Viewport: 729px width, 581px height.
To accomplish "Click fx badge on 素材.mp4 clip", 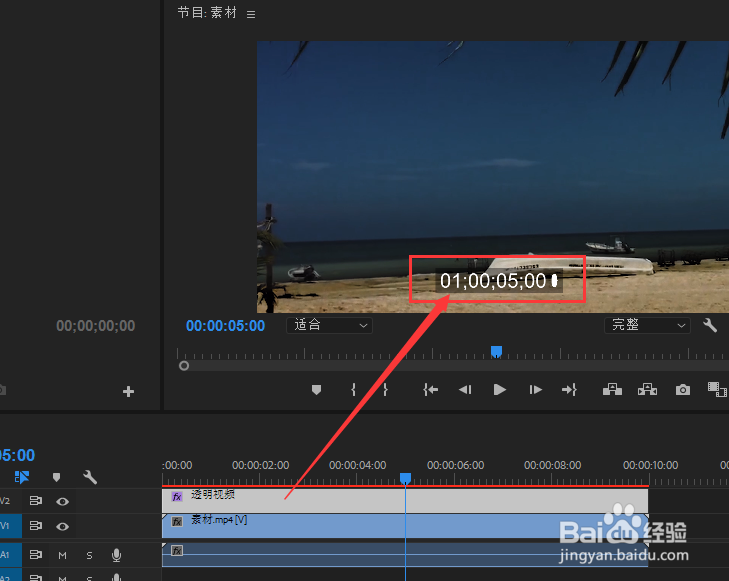I will click(x=177, y=522).
